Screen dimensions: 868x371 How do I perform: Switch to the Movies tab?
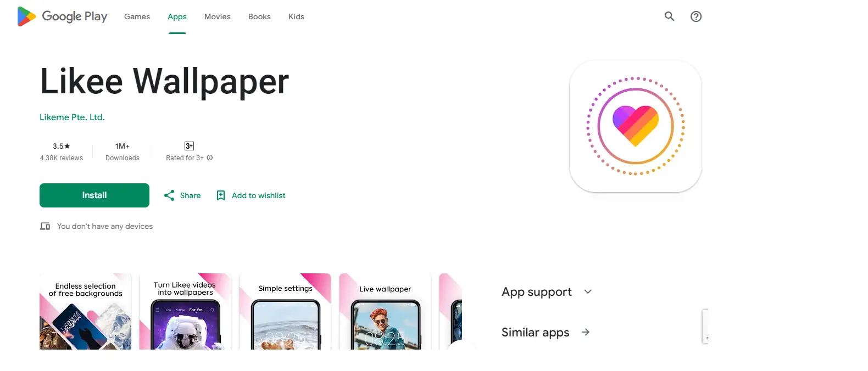coord(218,16)
